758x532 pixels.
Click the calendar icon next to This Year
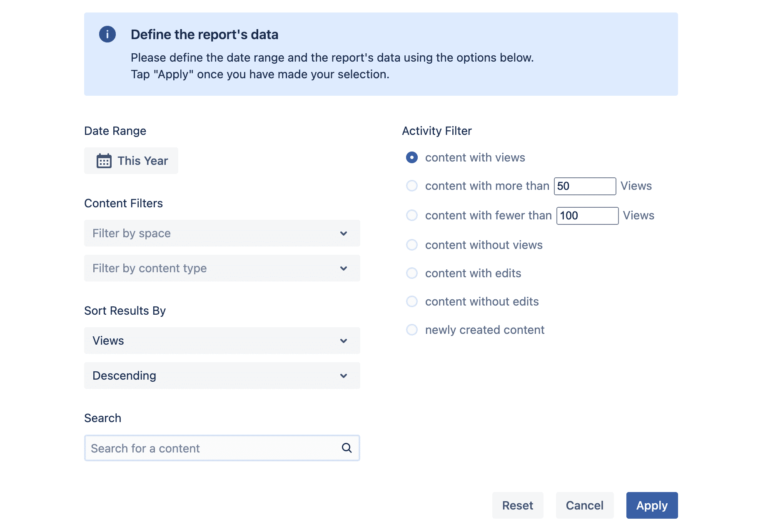tap(104, 161)
